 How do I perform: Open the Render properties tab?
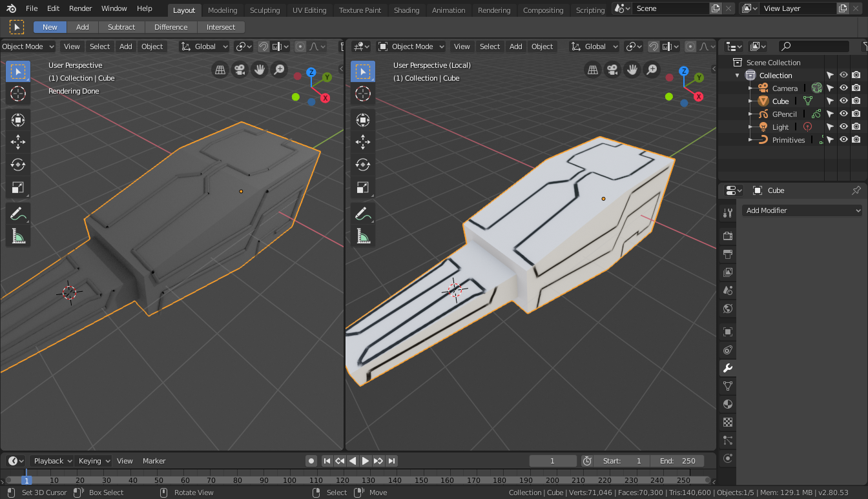click(728, 236)
